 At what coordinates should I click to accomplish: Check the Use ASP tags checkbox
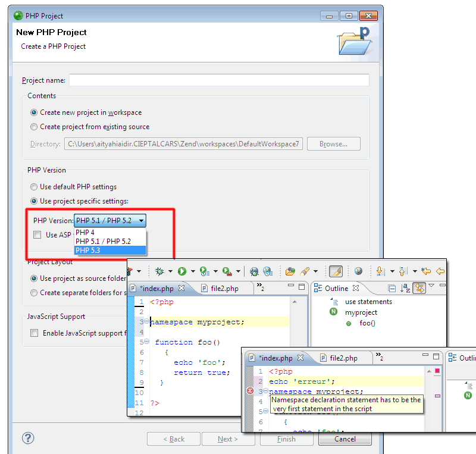[37, 235]
